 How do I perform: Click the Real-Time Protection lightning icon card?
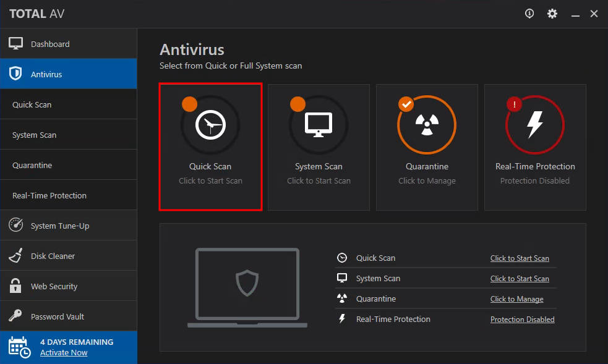point(535,125)
